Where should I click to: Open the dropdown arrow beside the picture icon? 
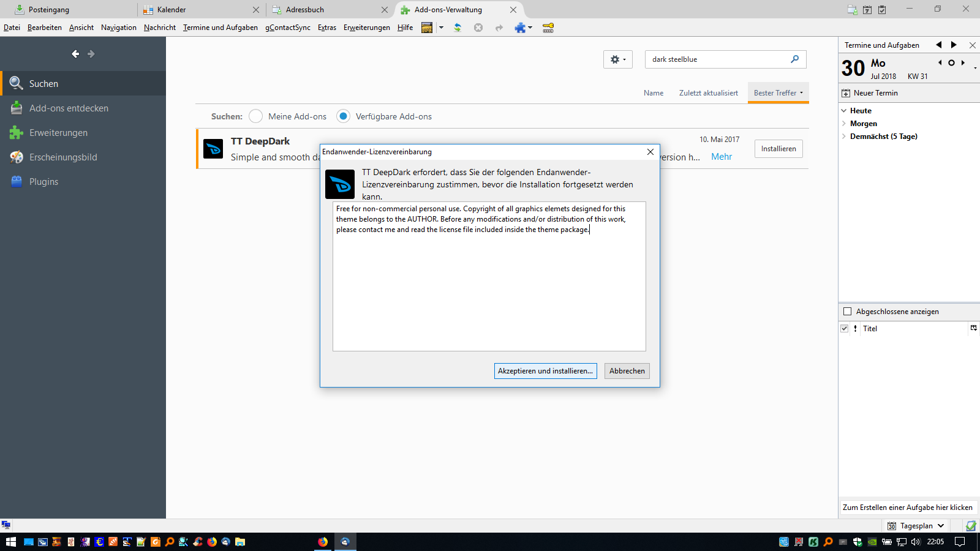(x=441, y=28)
